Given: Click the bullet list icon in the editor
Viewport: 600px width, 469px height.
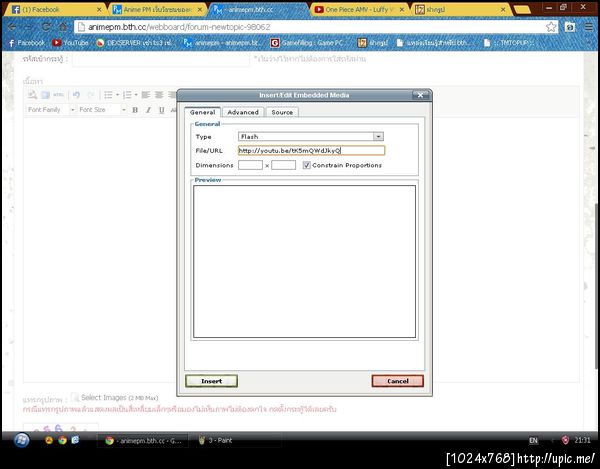Looking at the screenshot, I should pyautogui.click(x=109, y=95).
